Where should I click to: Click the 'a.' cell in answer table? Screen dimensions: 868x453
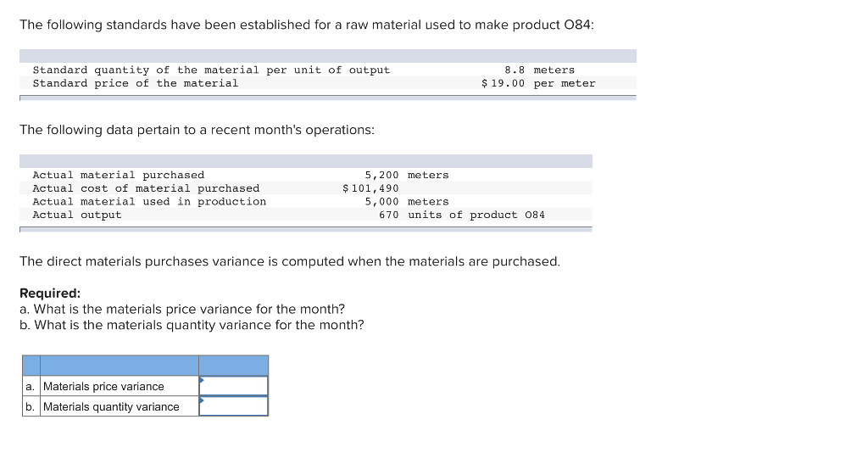point(31,386)
